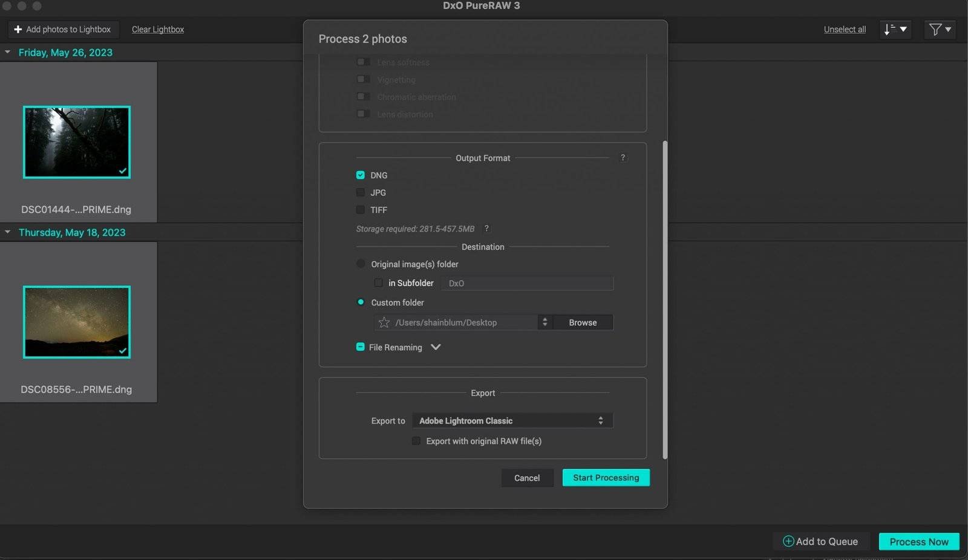This screenshot has height=560, width=968.
Task: Uncheck the DNG output format checkbox
Action: click(x=361, y=175)
